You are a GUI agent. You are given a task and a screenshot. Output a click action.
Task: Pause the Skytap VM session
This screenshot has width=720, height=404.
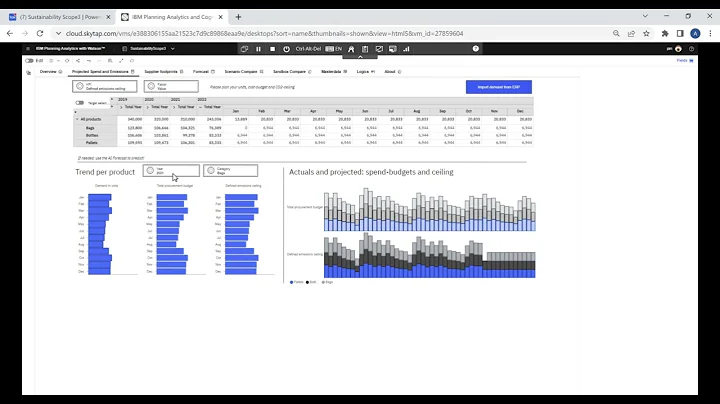pos(259,49)
